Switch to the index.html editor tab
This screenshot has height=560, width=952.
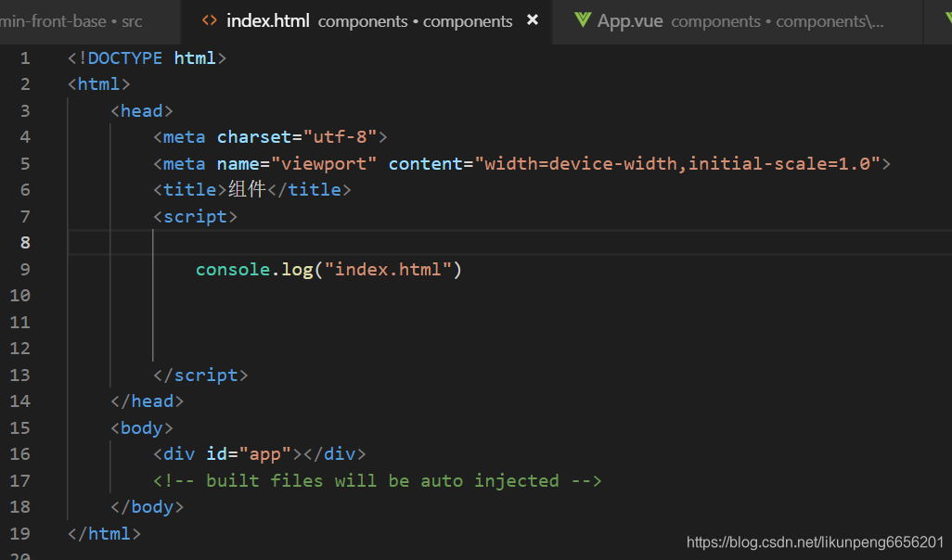(367, 21)
